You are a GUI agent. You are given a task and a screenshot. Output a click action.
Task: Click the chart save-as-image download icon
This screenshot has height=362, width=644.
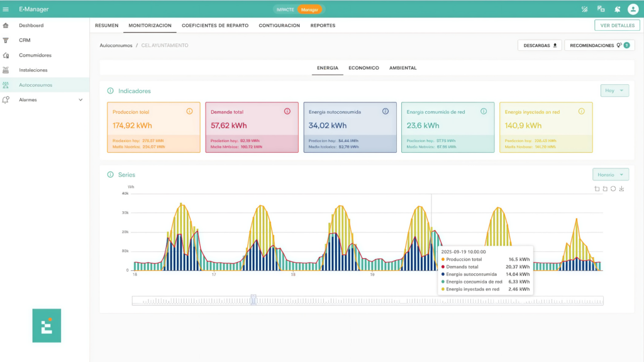(x=621, y=189)
